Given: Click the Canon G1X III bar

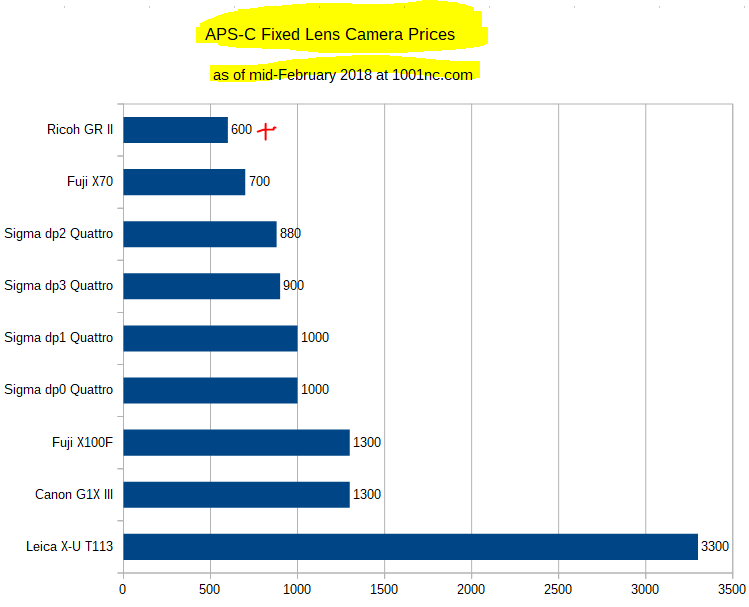Looking at the screenshot, I should (236, 494).
